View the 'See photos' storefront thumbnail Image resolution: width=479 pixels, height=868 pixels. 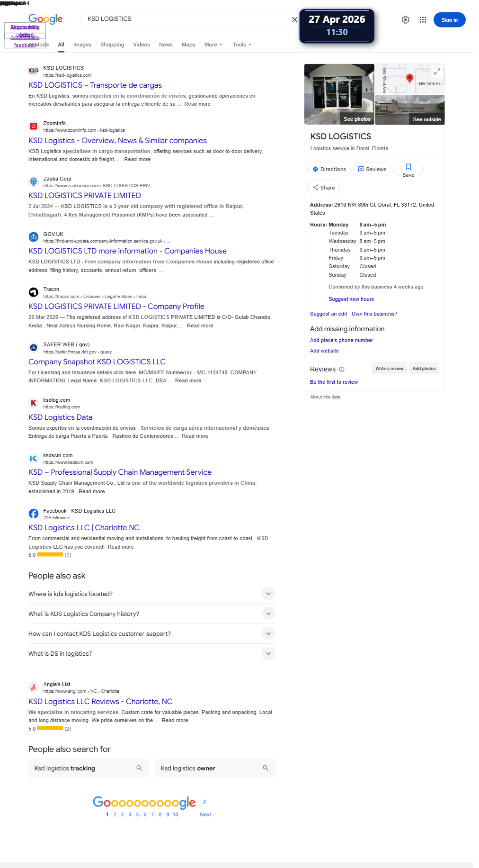click(339, 94)
